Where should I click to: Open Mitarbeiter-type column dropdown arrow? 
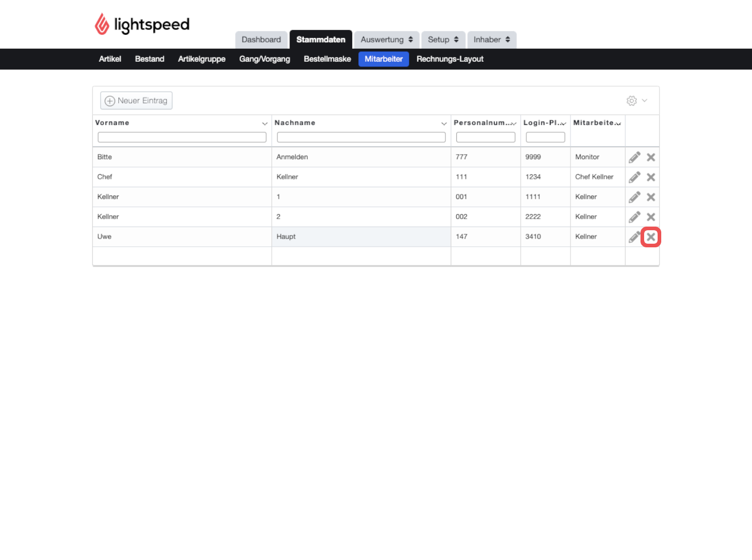pyautogui.click(x=618, y=123)
